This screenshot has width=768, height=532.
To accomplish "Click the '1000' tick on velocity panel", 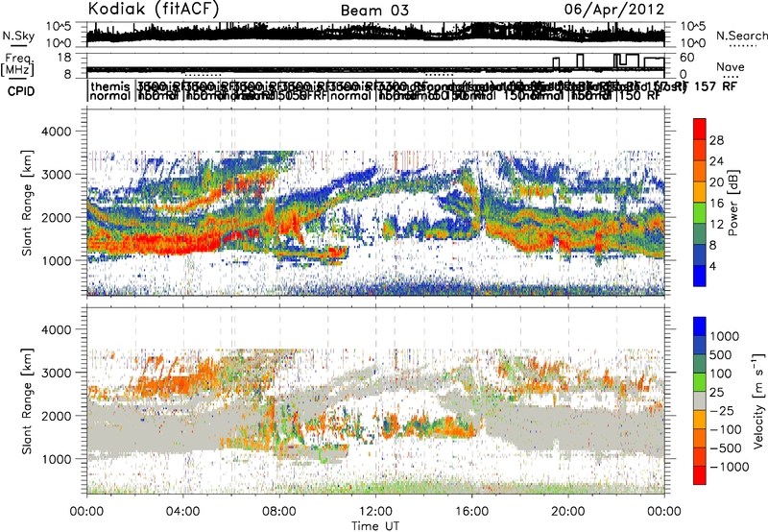I will pos(56,459).
